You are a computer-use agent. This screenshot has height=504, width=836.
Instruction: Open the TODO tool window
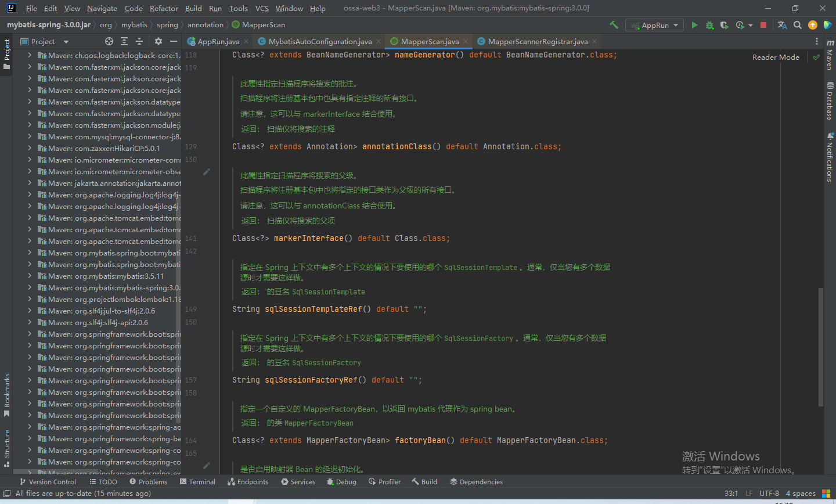(x=103, y=482)
